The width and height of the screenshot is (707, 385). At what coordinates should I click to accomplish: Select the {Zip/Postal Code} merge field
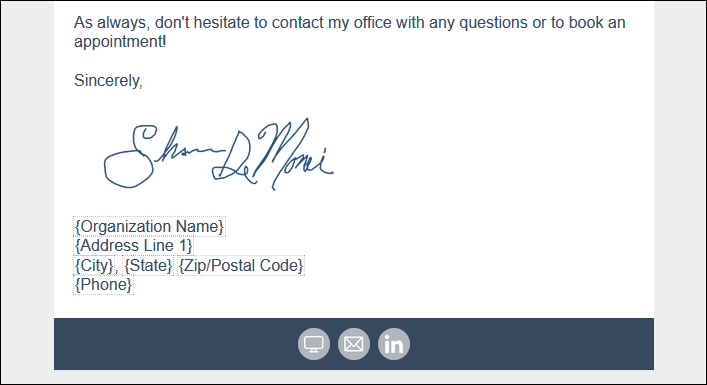point(241,266)
